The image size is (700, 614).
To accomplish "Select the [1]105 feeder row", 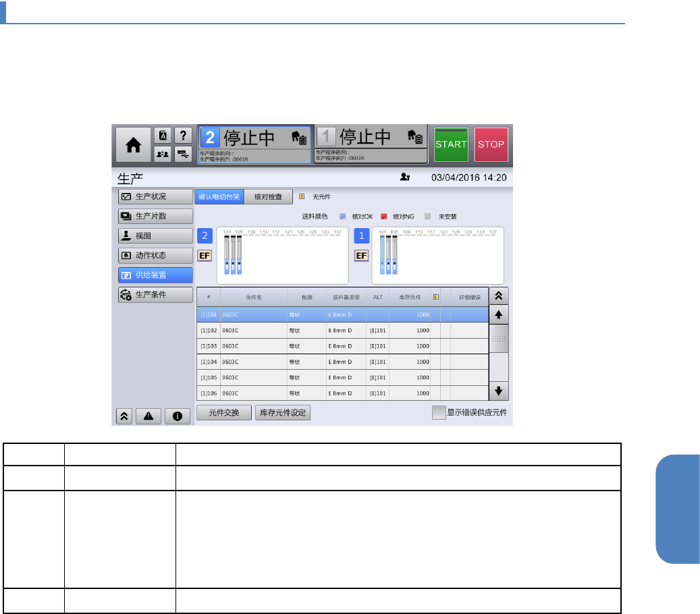I will tap(342, 377).
